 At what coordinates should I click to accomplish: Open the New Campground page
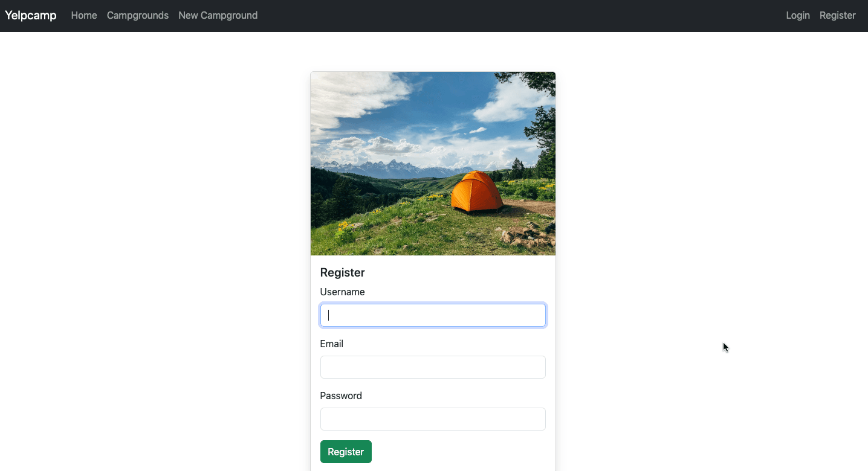(218, 16)
